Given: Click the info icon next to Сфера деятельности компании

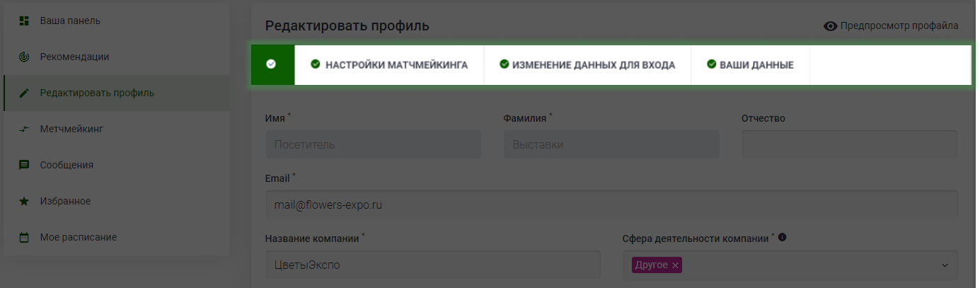Looking at the screenshot, I should [x=782, y=238].
